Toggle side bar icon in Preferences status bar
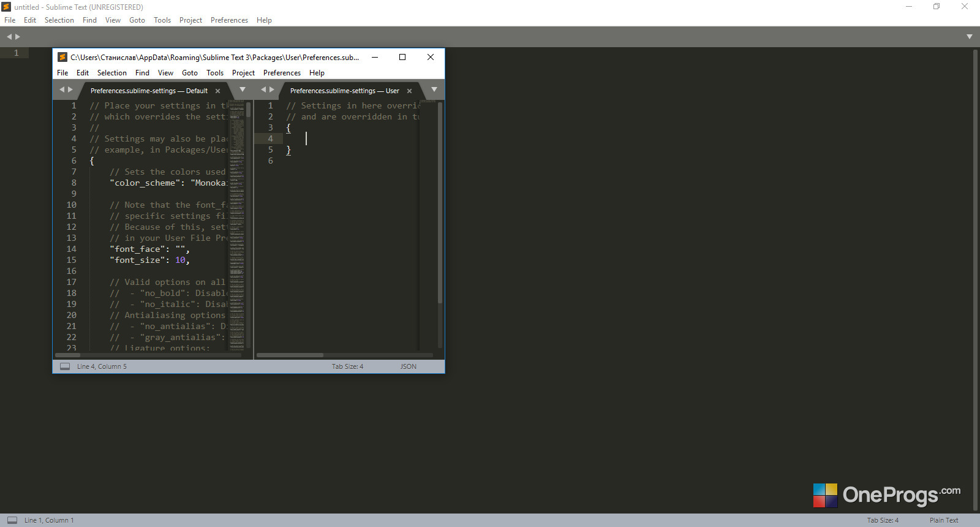 pos(65,366)
